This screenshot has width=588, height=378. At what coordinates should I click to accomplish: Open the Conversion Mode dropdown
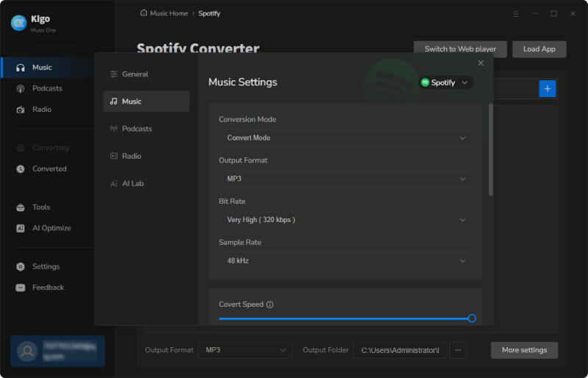pyautogui.click(x=344, y=138)
